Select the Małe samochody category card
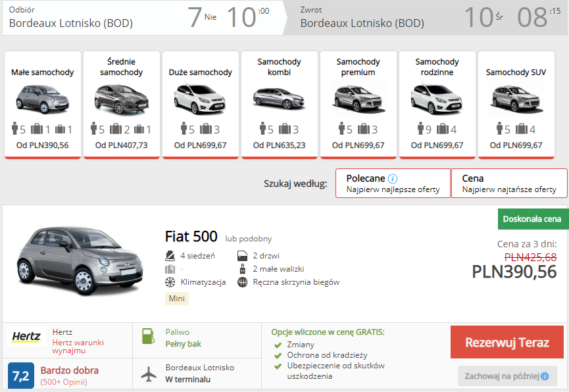Image resolution: width=569 pixels, height=392 pixels. (43, 105)
